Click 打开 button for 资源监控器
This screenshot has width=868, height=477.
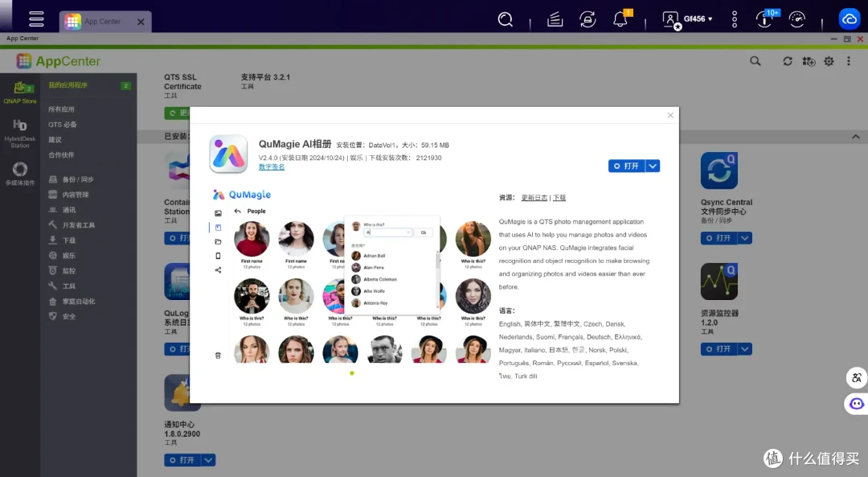(x=719, y=349)
